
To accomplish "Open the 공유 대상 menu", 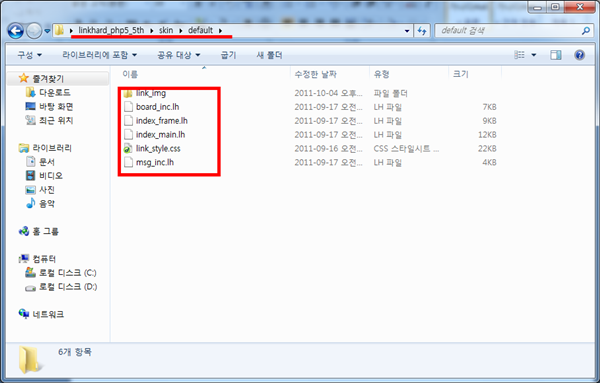I will tap(179, 55).
